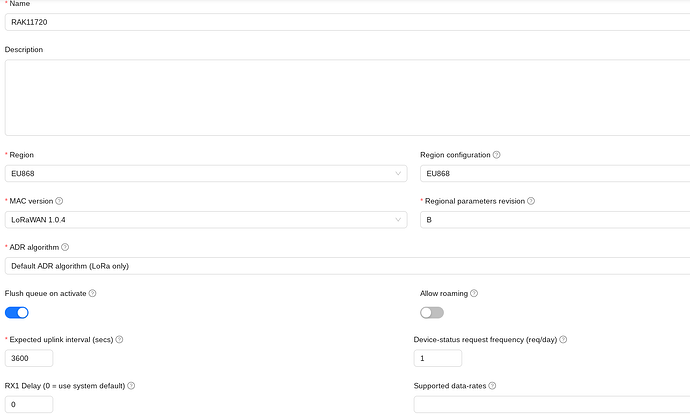Image resolution: width=690 pixels, height=420 pixels.
Task: Click the ADR algorithm help icon
Action: (65, 247)
